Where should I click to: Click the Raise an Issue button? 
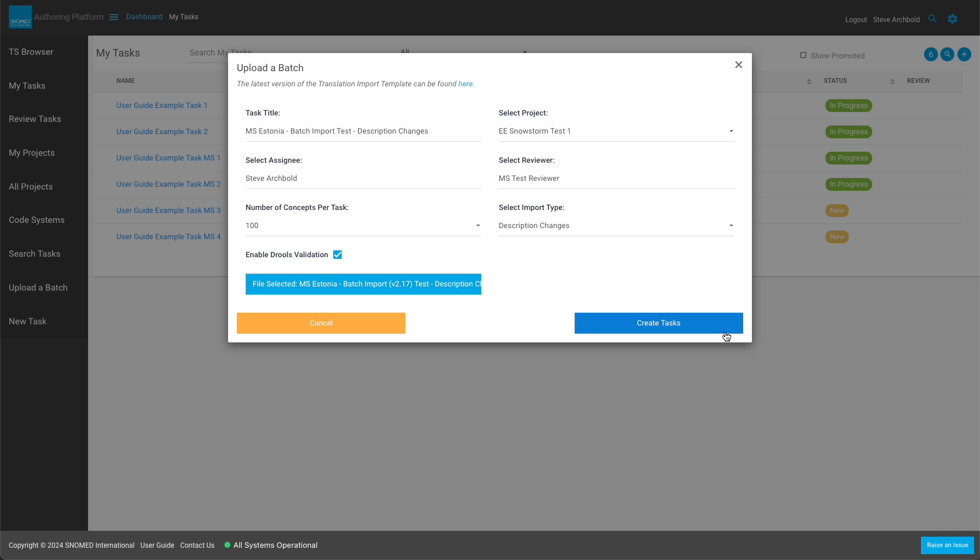coord(947,545)
